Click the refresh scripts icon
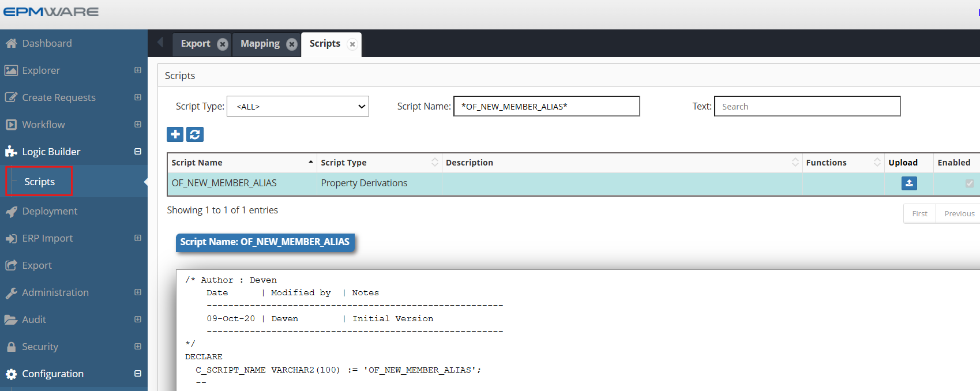Image resolution: width=980 pixels, height=391 pixels. pos(195,134)
